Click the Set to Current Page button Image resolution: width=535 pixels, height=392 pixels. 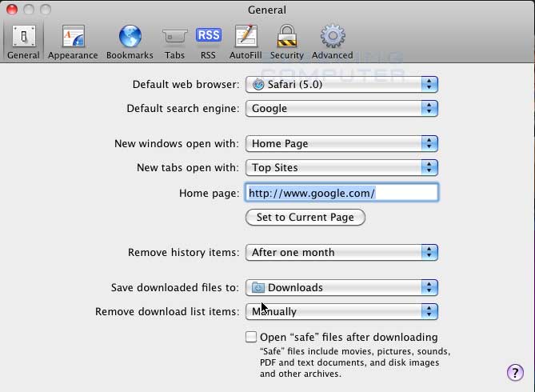click(305, 217)
